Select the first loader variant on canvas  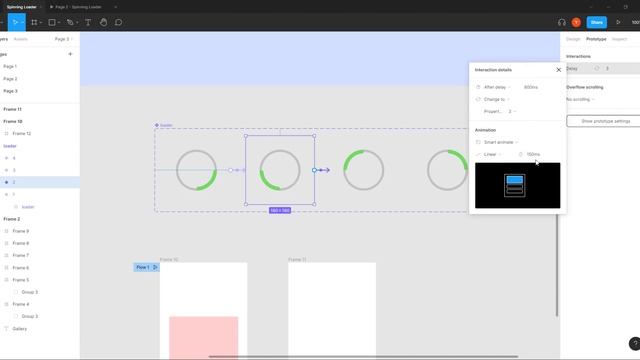[x=196, y=170]
